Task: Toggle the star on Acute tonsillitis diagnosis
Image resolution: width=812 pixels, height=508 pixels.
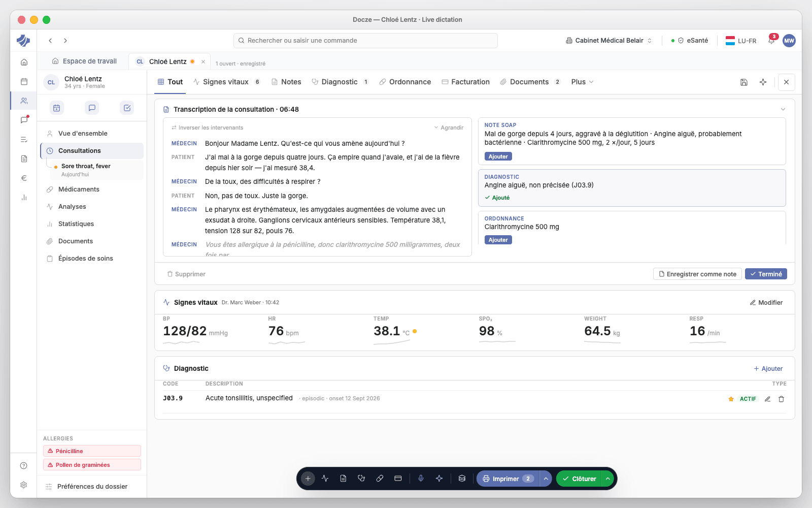Action: (731, 399)
